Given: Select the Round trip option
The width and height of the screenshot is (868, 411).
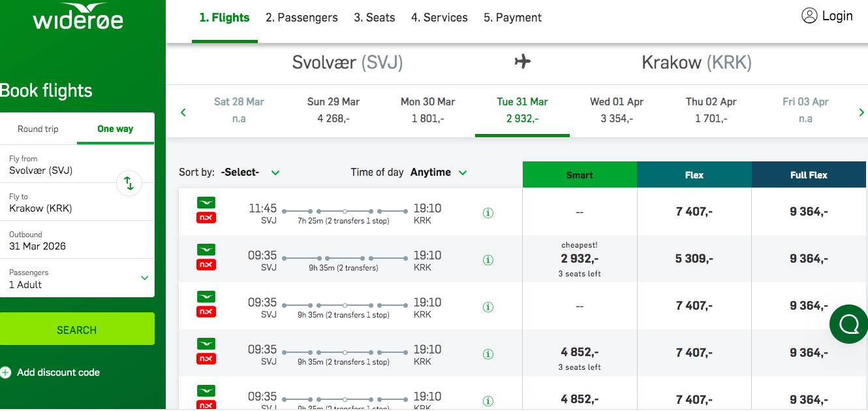Looking at the screenshot, I should click(x=39, y=129).
